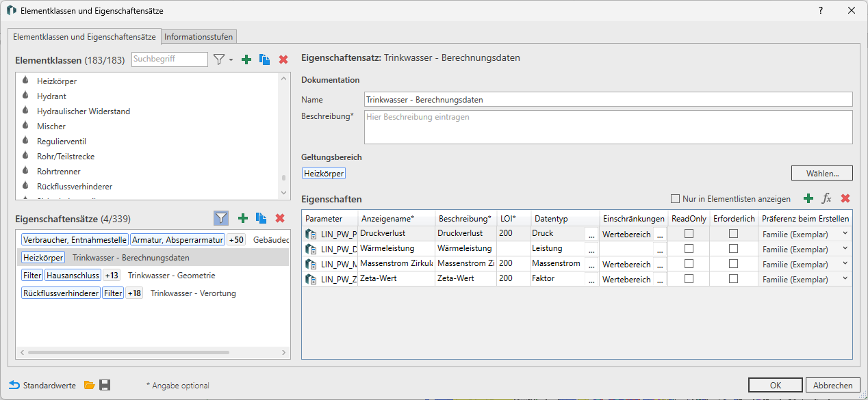Click parameter icon of LIN_PW_Z row
868x400 pixels.
point(311,279)
